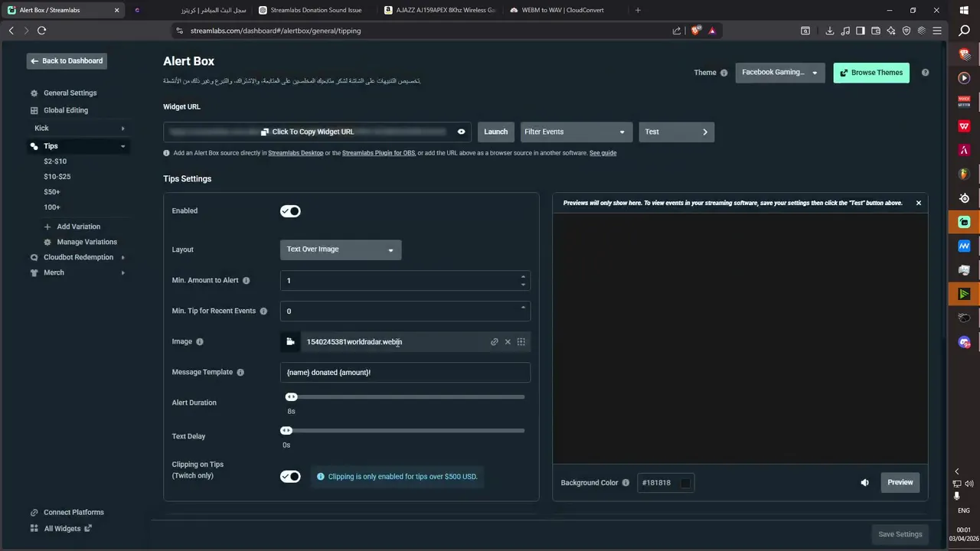The width and height of the screenshot is (980, 551).
Task: Click the Min. Amount to Alert field
Action: tap(405, 280)
